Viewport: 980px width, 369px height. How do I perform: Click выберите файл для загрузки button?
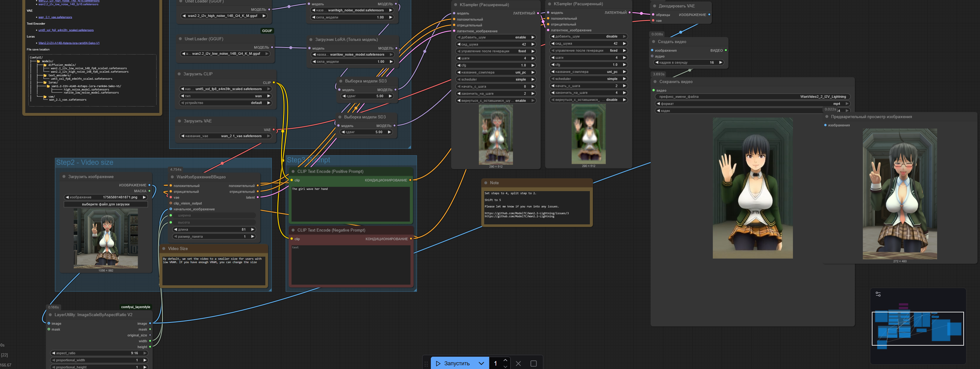click(x=106, y=204)
